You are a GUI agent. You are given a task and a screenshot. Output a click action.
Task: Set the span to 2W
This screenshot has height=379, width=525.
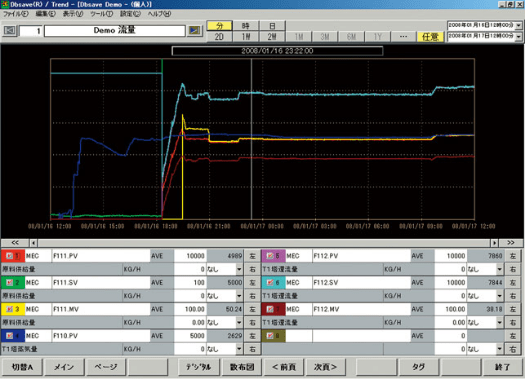pyautogui.click(x=272, y=36)
